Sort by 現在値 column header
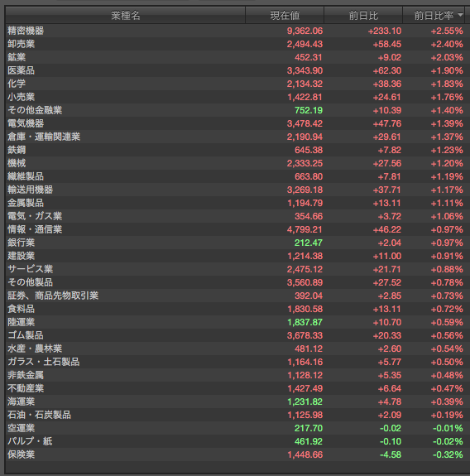This screenshot has height=476, width=470. (x=285, y=15)
